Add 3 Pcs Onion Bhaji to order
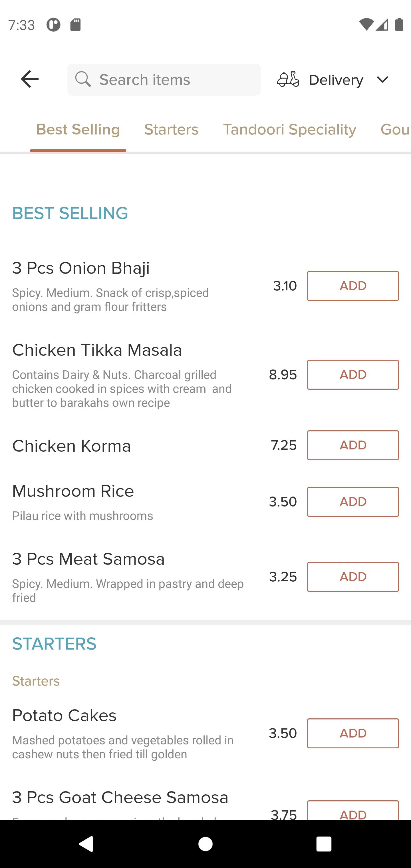411x868 pixels. click(353, 286)
